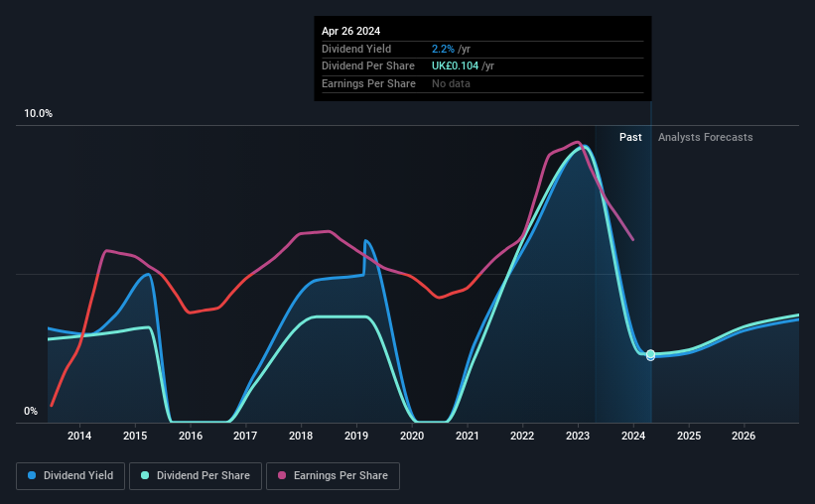815x504 pixels.
Task: Click the tooltip 'Dividend Per Share' row label
Action: 368,66
